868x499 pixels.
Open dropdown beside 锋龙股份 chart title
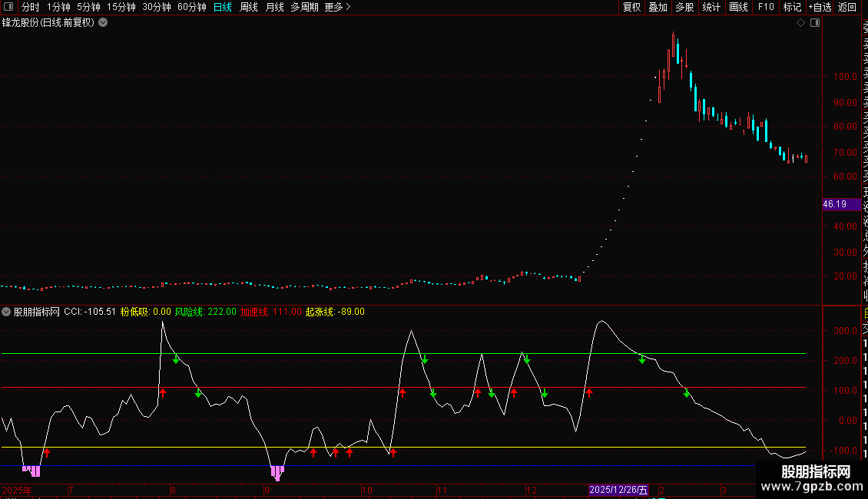point(103,23)
